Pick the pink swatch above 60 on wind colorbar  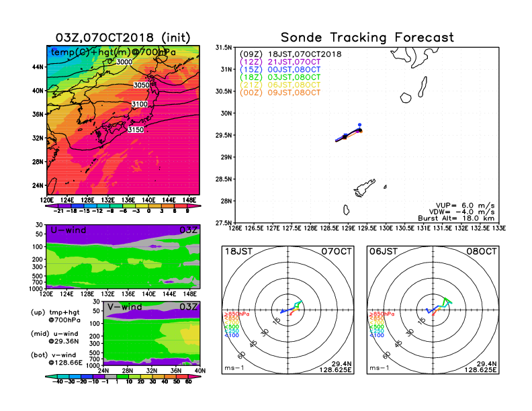coord(195,377)
